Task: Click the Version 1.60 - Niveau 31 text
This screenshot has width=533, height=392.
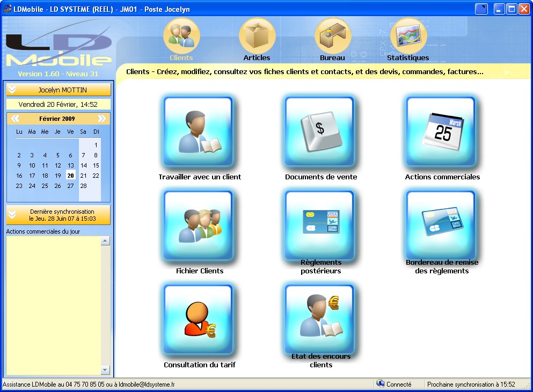Action: pyautogui.click(x=58, y=74)
